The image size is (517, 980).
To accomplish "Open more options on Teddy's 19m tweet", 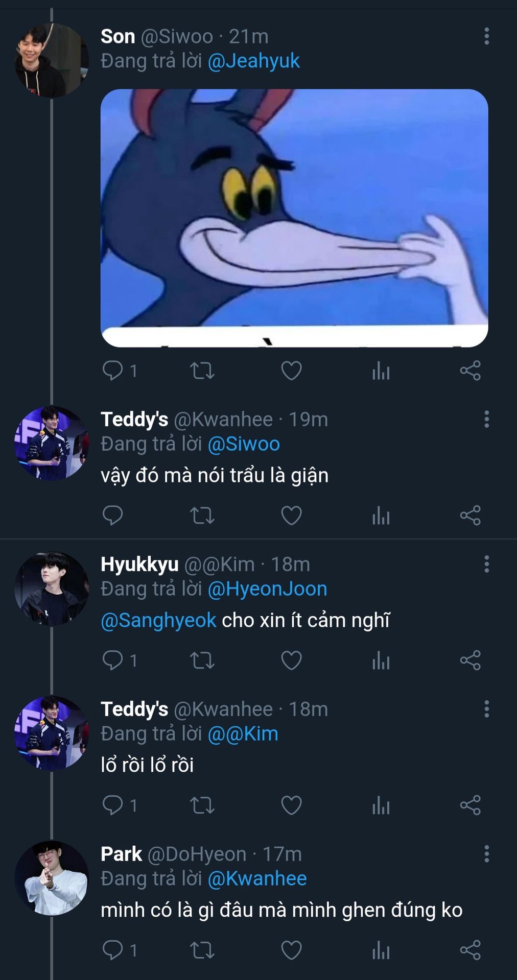I will pos(486,419).
